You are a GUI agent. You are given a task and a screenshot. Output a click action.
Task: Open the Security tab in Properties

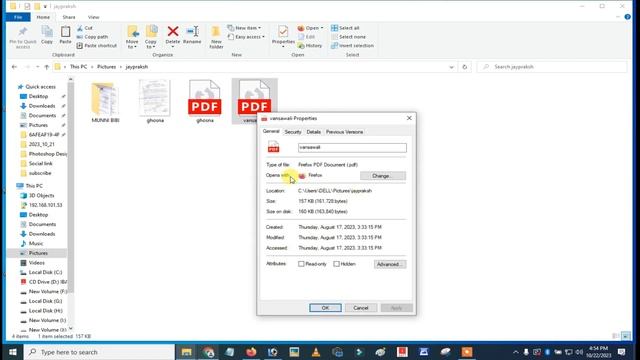(293, 132)
